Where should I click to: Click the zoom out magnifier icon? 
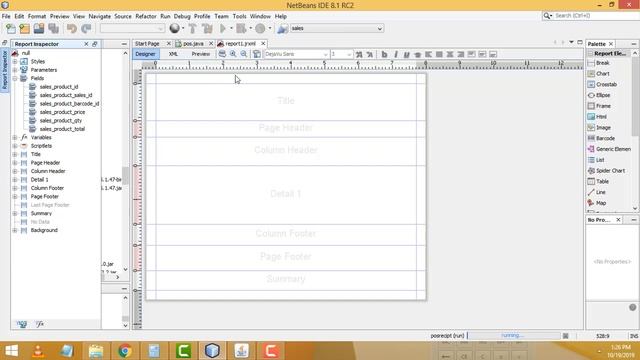[x=244, y=54]
